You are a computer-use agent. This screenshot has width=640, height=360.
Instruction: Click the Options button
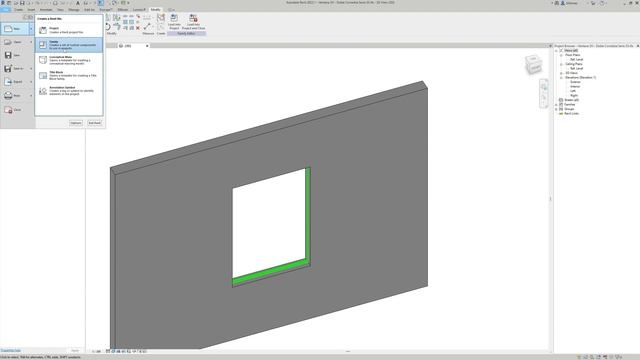(76, 123)
